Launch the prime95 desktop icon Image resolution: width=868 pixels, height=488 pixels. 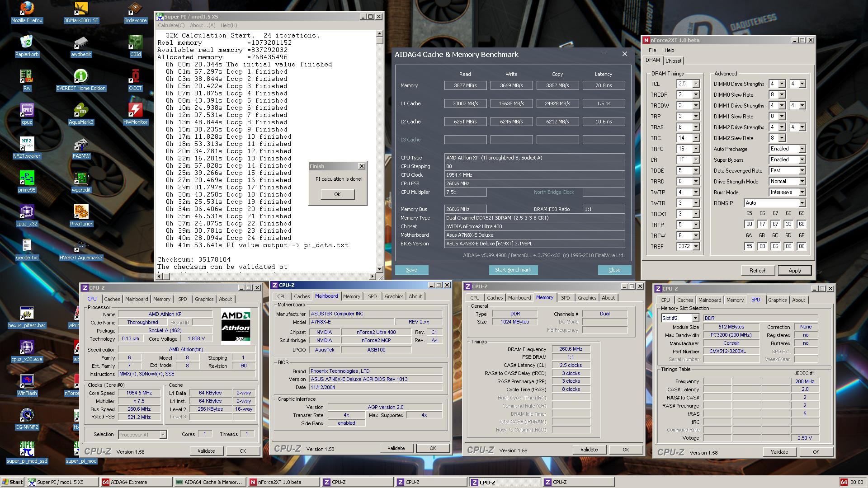[27, 178]
